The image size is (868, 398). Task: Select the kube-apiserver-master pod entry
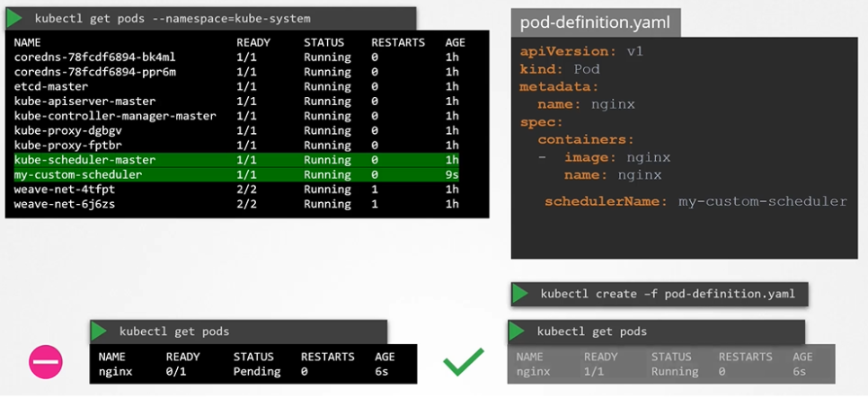(x=84, y=102)
